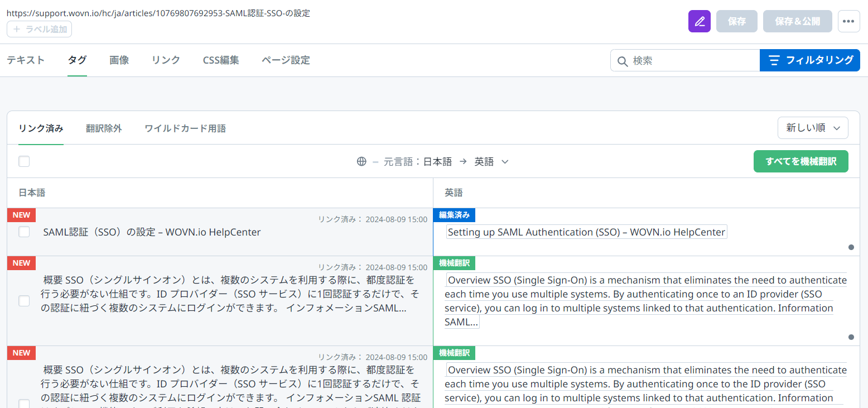This screenshot has height=408, width=868.
Task: Open the フィルタリング filter button
Action: pyautogui.click(x=810, y=60)
